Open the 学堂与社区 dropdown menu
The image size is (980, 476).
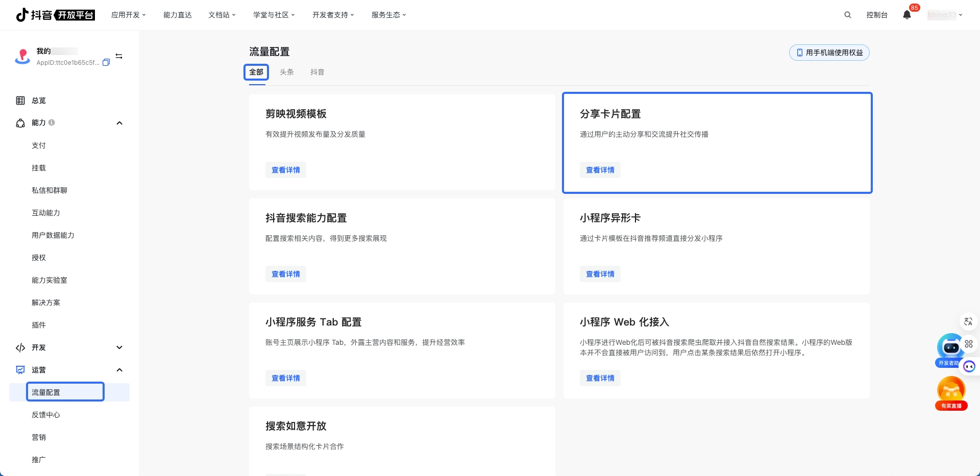point(274,15)
